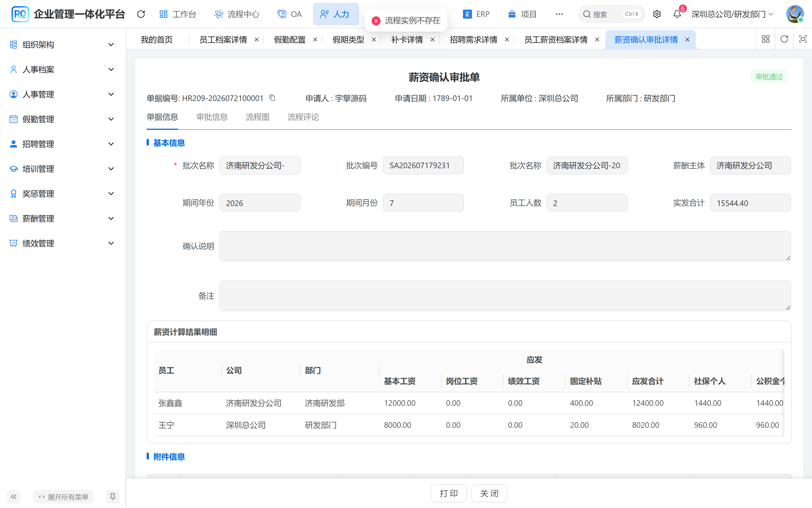Expand the 人事档案 menu chevron
Viewport: 812px width, 508px height.
[111, 69]
